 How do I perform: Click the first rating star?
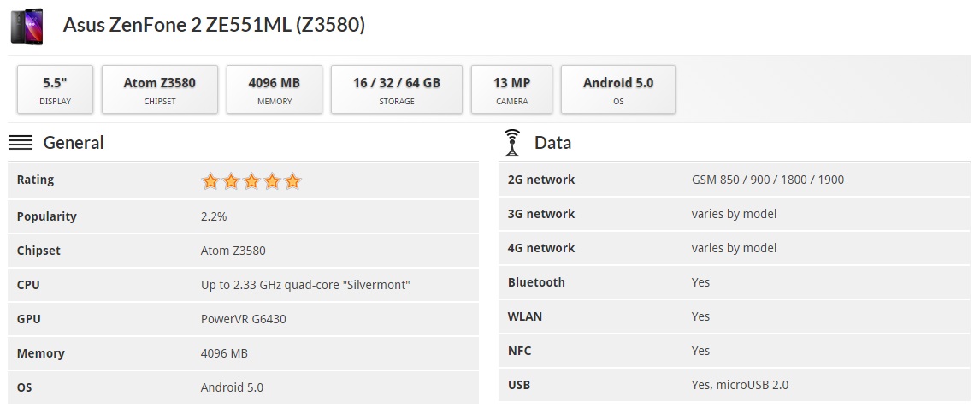click(210, 181)
